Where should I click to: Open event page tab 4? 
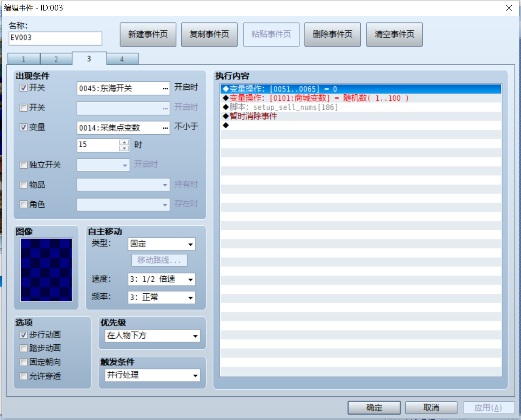(x=122, y=59)
